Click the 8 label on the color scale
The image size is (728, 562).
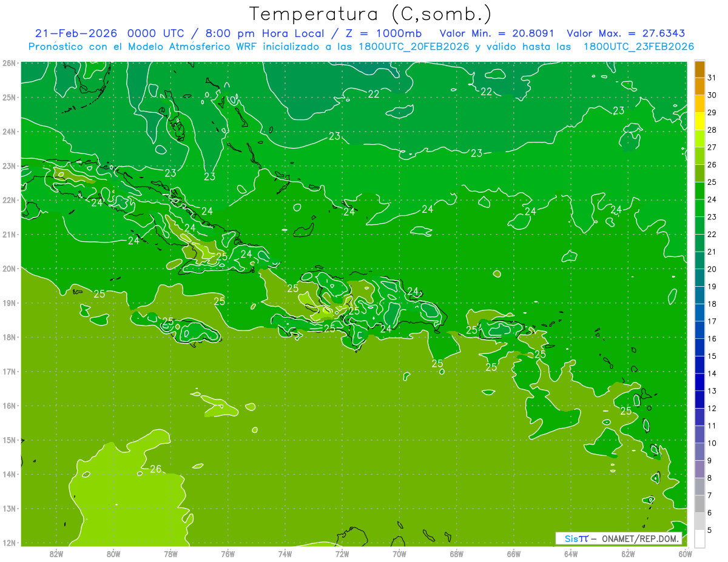point(710,478)
